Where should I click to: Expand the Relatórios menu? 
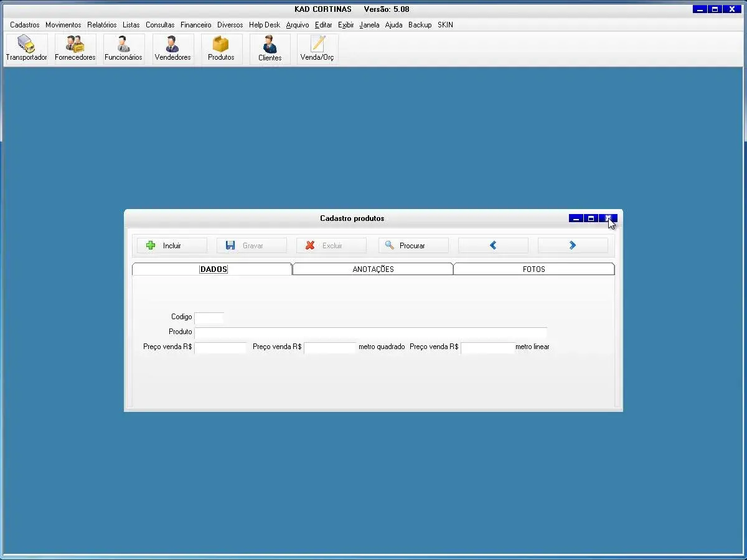102,25
